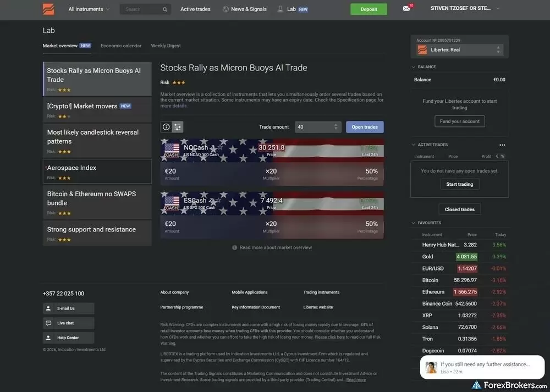Click the Open trades button
550x392 pixels.
coord(365,127)
